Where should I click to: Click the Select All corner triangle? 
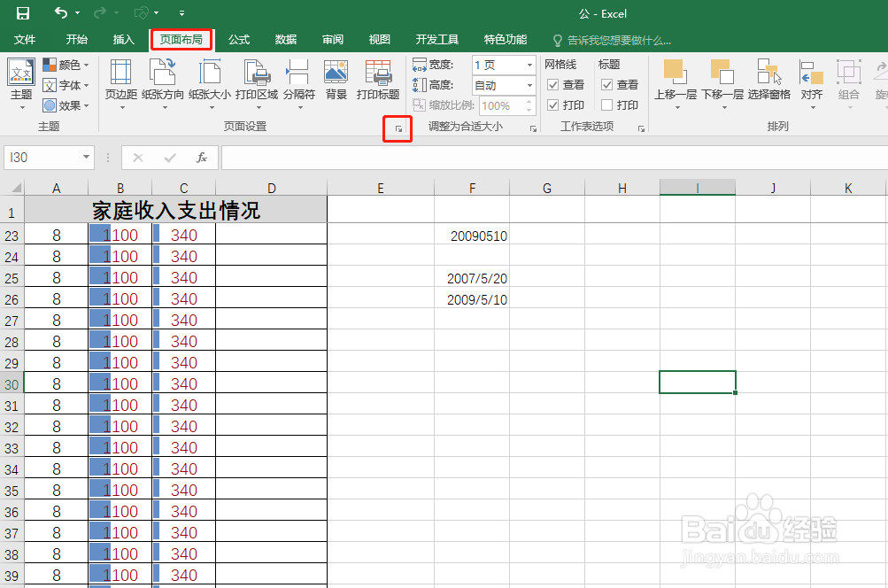pyautogui.click(x=17, y=188)
